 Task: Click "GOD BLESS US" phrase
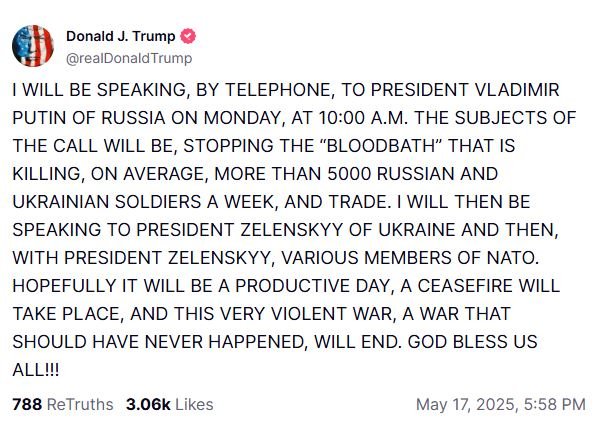[x=472, y=342]
